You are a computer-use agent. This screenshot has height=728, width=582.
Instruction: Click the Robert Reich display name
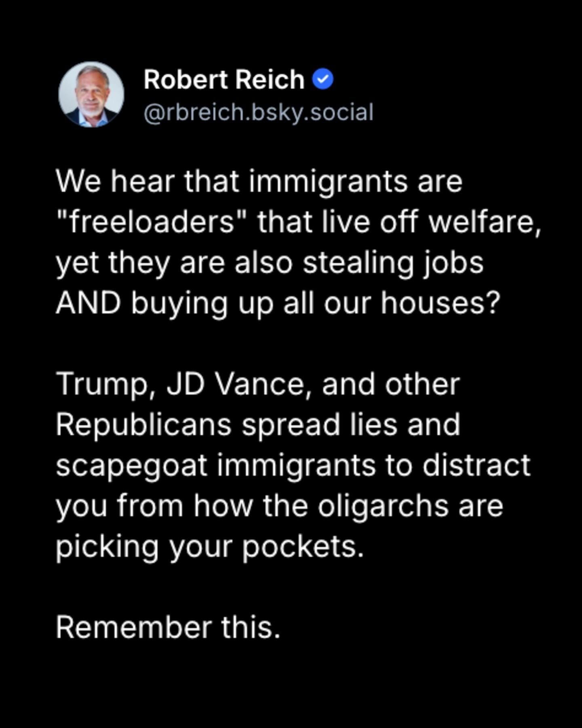tap(224, 79)
